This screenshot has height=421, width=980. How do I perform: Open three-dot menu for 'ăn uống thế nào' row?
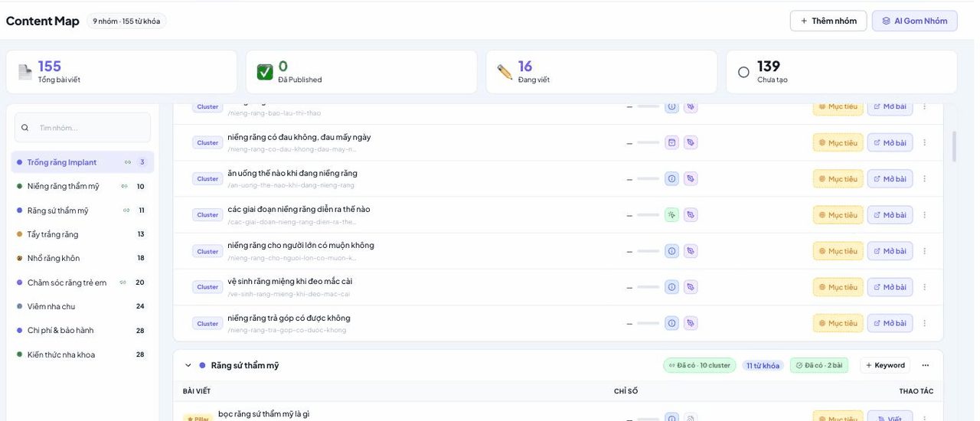click(924, 178)
